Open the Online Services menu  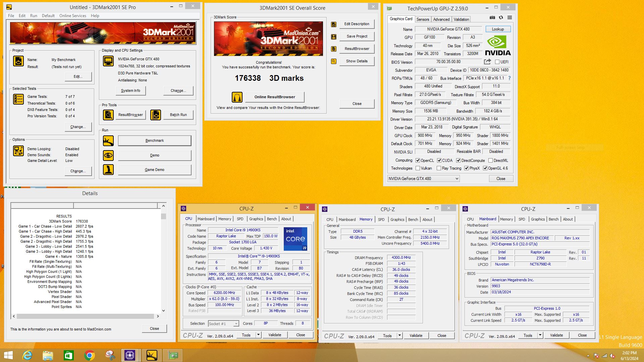[73, 16]
